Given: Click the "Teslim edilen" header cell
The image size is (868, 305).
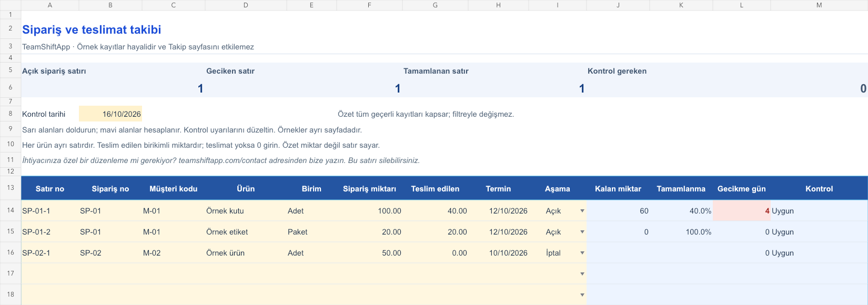Looking at the screenshot, I should [x=435, y=189].
